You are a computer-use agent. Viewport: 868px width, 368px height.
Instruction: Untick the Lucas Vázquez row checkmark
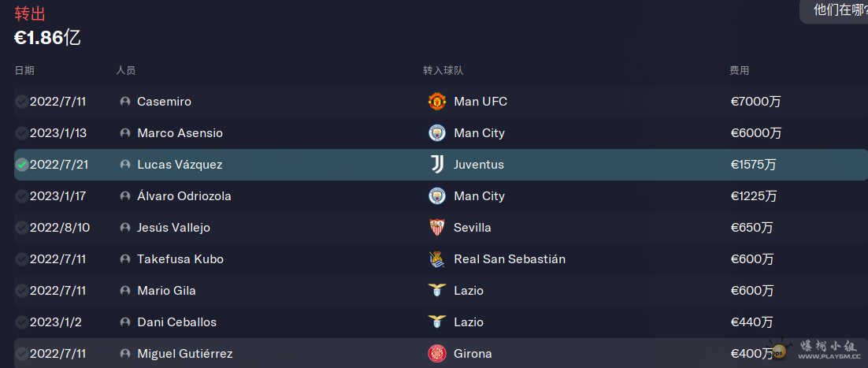click(x=21, y=165)
